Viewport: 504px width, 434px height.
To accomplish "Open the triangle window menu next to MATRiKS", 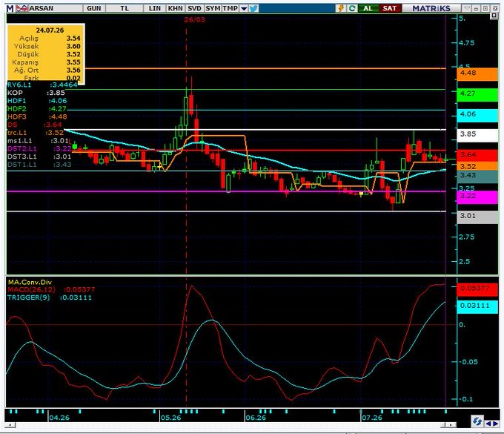I will pos(467,8).
